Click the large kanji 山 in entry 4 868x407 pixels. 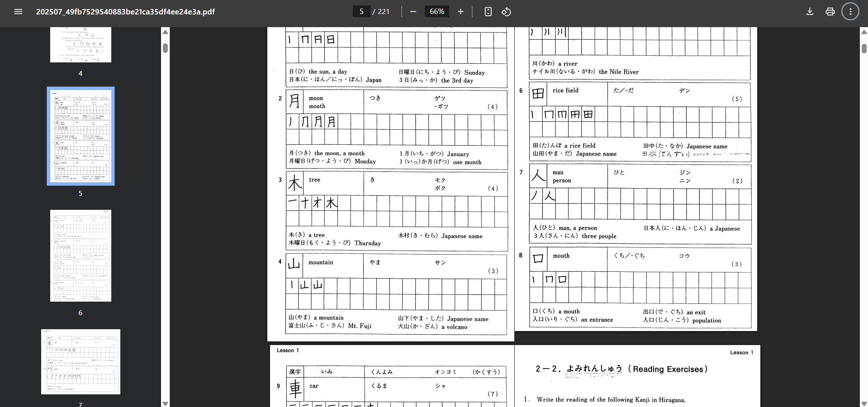294,264
